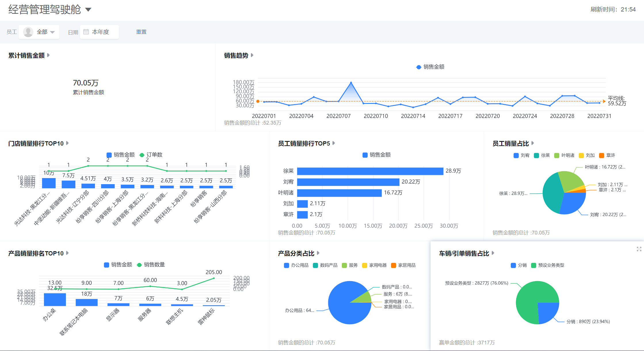The image size is (644, 351).
Task: Click the 刘宥 20.22万 bar
Action: click(348, 182)
